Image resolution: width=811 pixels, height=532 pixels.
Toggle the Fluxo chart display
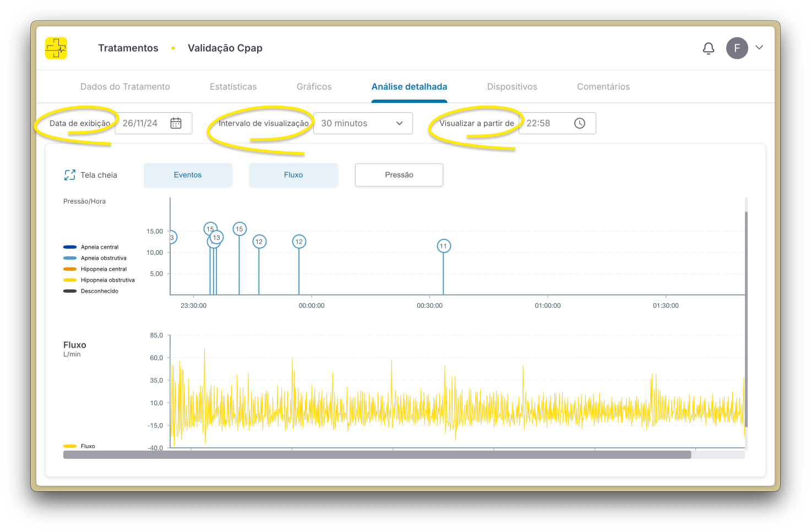pyautogui.click(x=293, y=175)
